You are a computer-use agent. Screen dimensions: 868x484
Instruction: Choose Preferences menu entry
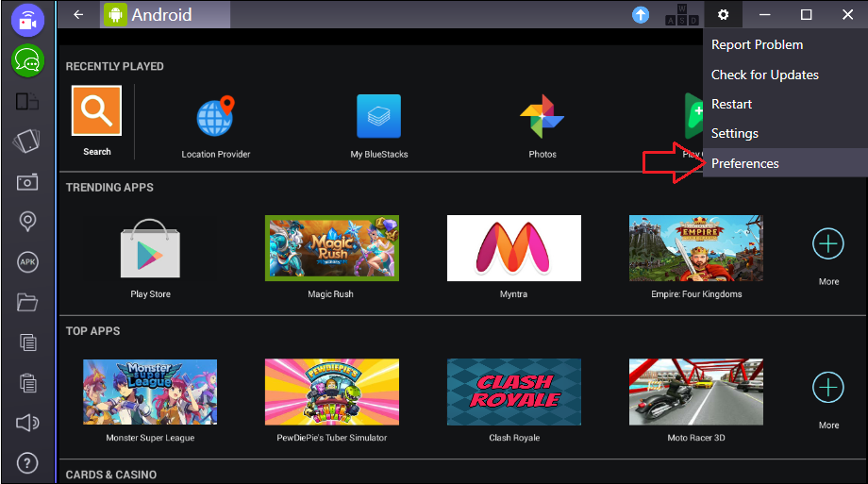coord(785,163)
